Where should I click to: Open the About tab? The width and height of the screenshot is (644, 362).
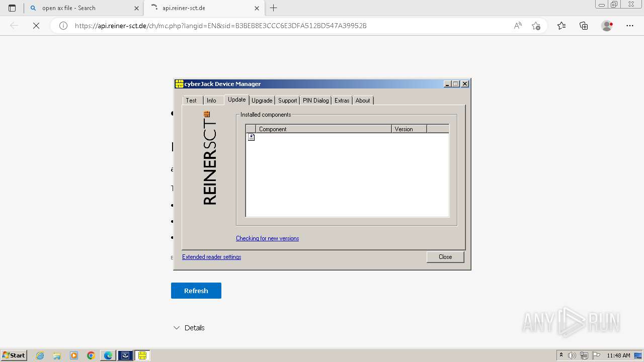(x=362, y=101)
